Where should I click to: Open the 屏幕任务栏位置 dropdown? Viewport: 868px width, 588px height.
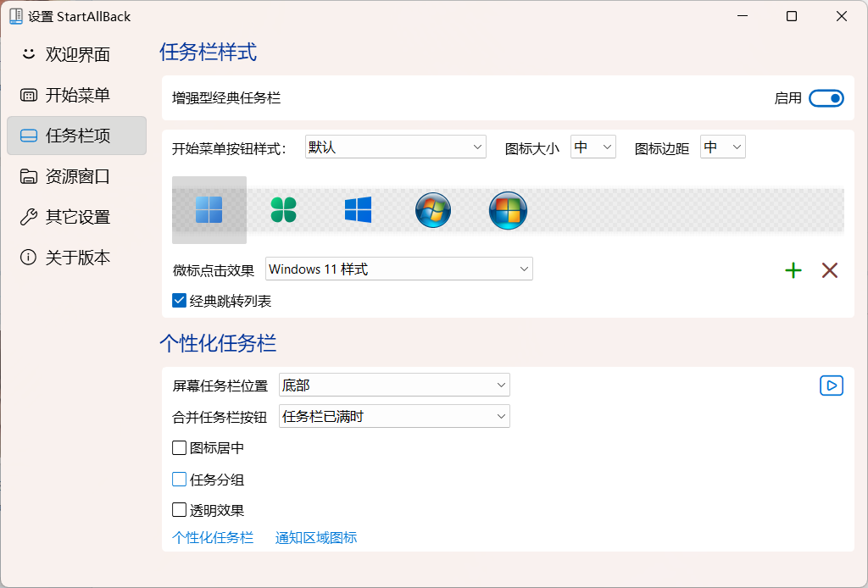click(394, 386)
